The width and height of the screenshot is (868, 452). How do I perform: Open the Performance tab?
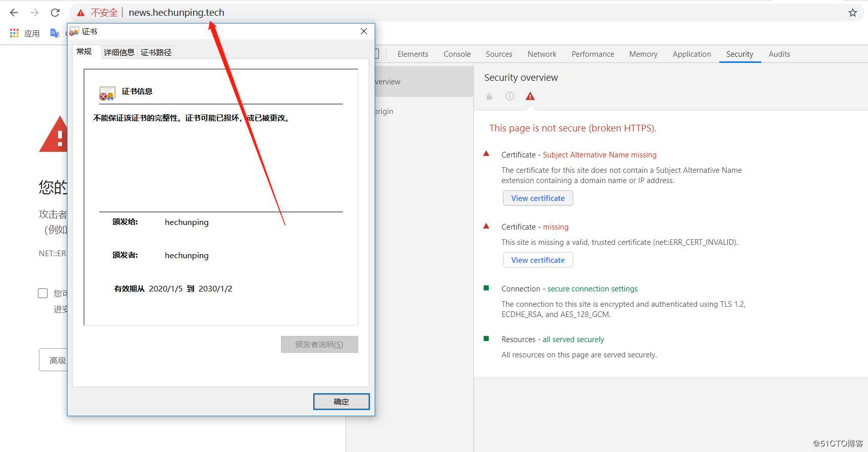(593, 54)
